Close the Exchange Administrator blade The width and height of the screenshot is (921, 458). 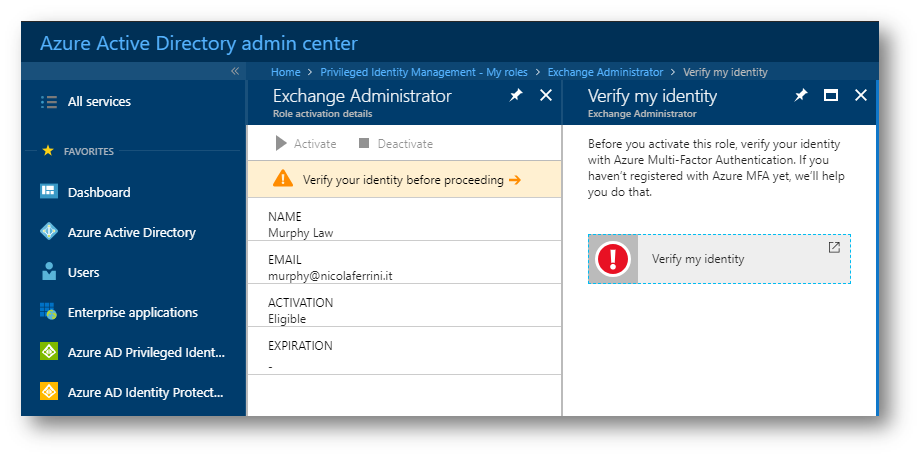(546, 95)
